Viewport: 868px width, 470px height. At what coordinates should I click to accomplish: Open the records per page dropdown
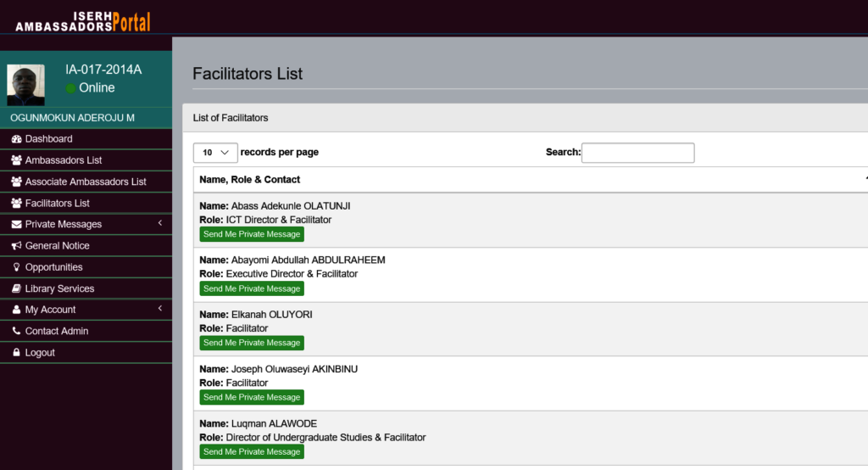pyautogui.click(x=215, y=153)
